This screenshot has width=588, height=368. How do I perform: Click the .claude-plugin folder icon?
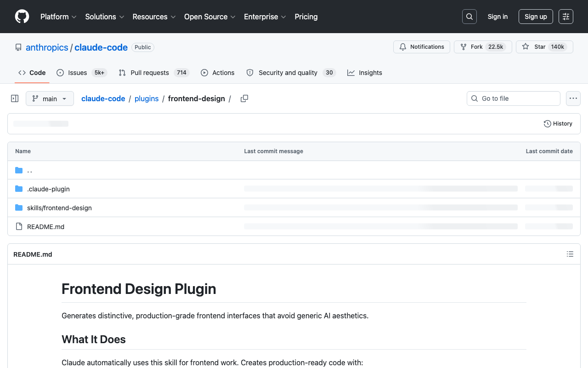tap(19, 189)
